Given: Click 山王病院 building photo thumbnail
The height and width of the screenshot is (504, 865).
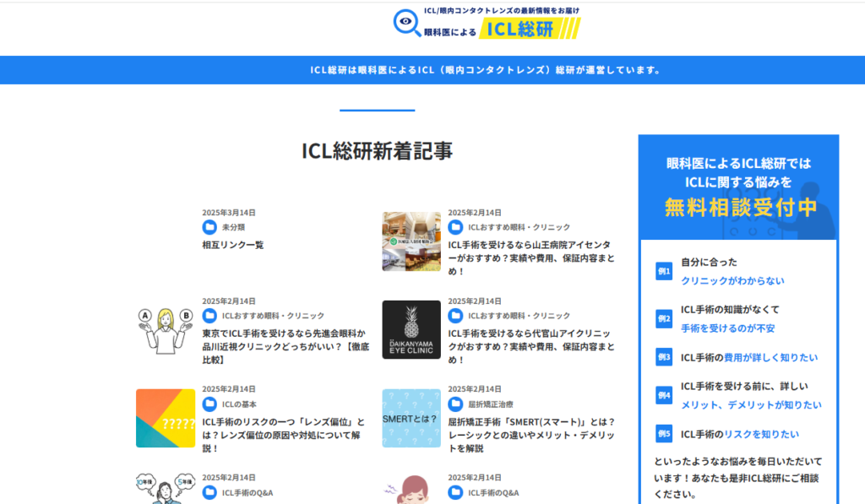Looking at the screenshot, I should click(411, 241).
